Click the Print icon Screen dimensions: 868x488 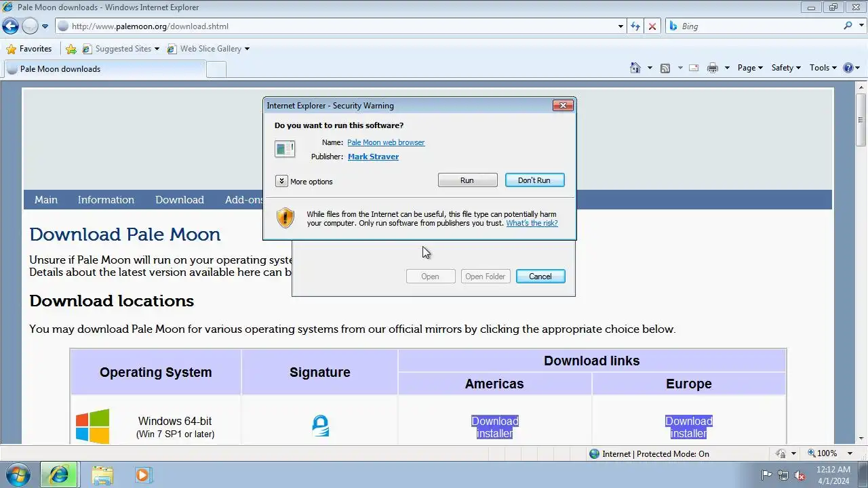point(712,68)
